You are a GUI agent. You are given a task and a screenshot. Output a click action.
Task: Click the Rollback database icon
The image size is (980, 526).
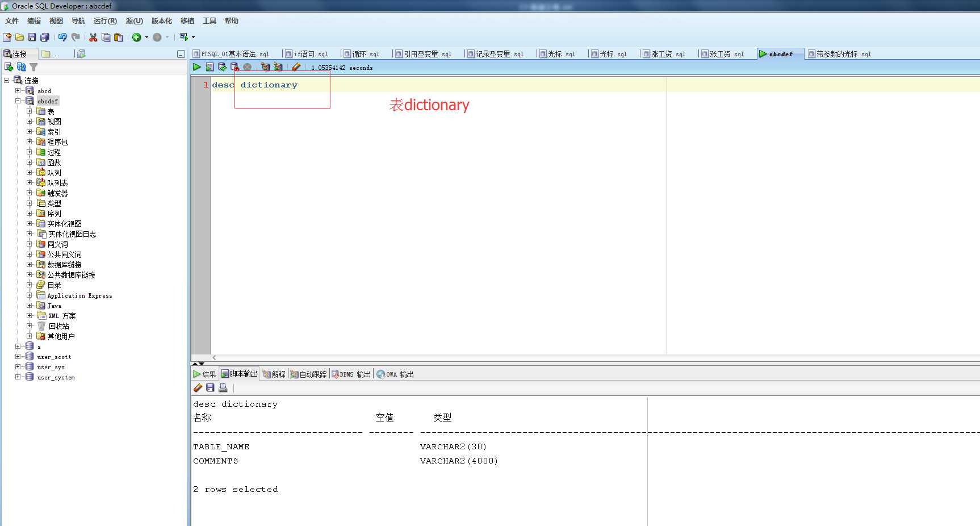(x=234, y=67)
